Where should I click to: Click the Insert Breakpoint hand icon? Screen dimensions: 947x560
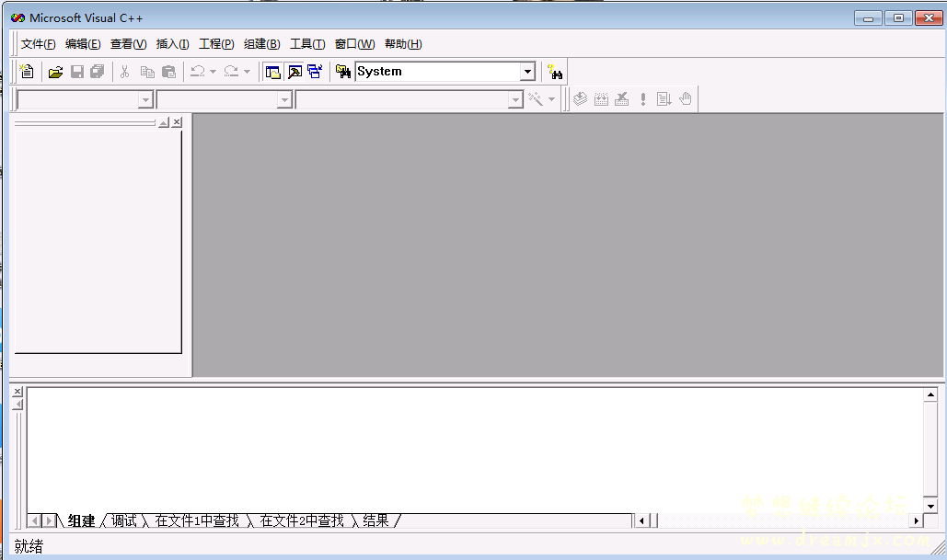[686, 99]
